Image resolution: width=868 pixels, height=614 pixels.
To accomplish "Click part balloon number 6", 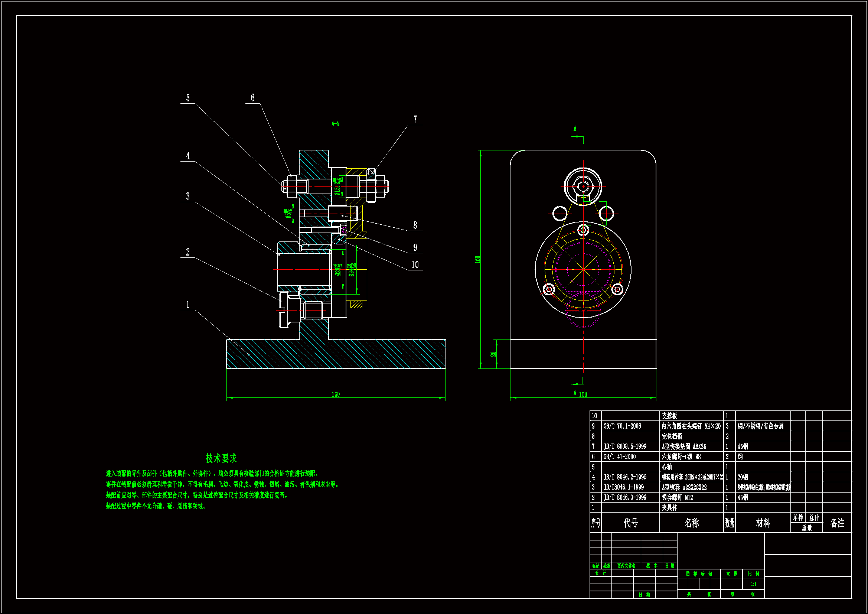I will (252, 98).
